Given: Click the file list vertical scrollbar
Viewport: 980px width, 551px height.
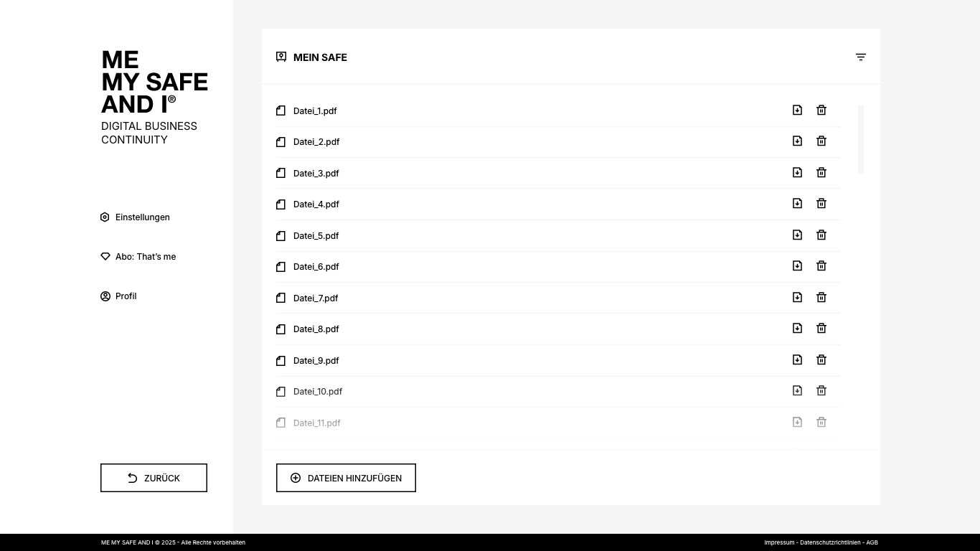Looking at the screenshot, I should coord(861,139).
